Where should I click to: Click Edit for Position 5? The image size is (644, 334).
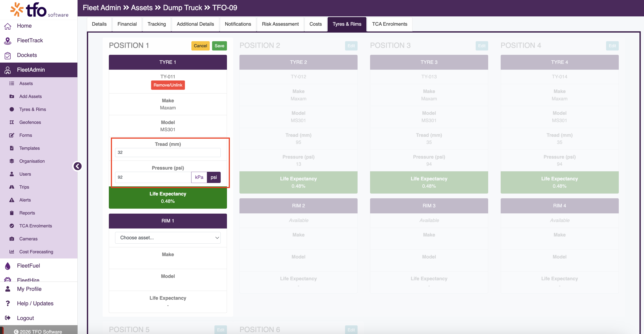(220, 330)
